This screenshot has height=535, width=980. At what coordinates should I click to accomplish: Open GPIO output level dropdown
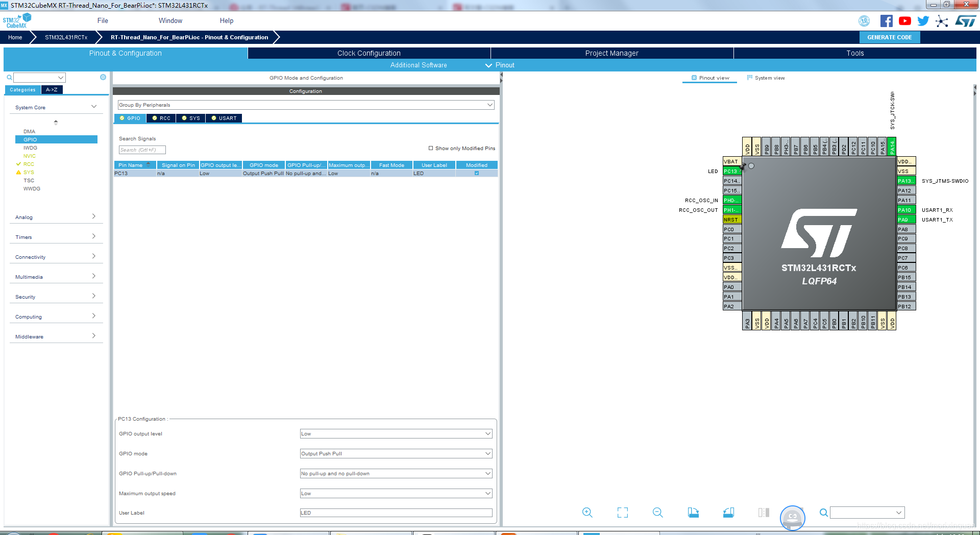[396, 433]
